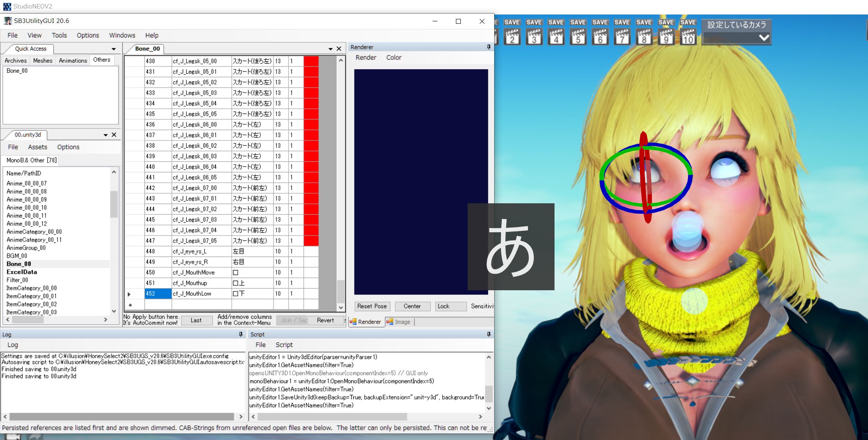Select Filter_00 in the asset list

17,280
